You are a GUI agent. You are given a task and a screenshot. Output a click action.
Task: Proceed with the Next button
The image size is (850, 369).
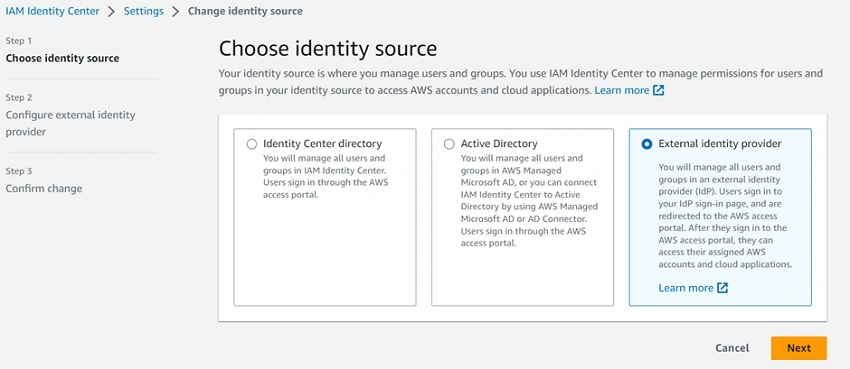click(x=799, y=348)
